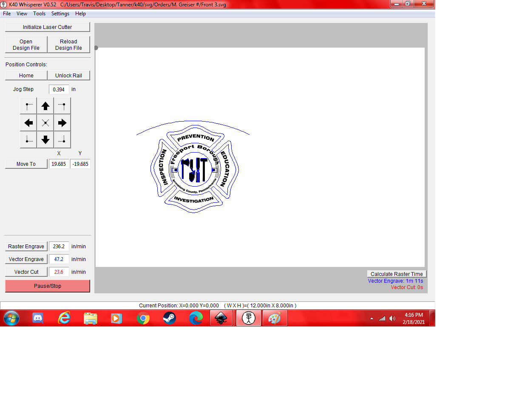Click Current Position status bar text
The height and width of the screenshot is (420, 522).
(x=218, y=305)
